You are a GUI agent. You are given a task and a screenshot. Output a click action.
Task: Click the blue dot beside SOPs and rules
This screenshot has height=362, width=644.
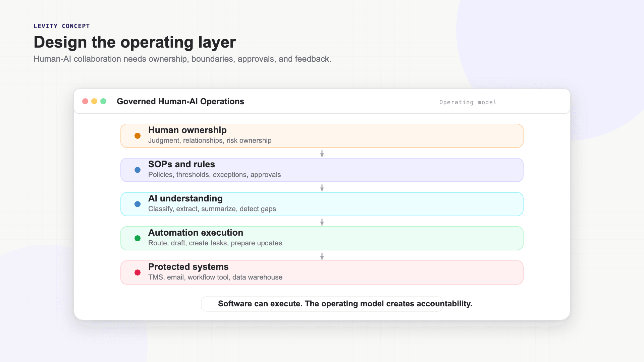point(138,170)
